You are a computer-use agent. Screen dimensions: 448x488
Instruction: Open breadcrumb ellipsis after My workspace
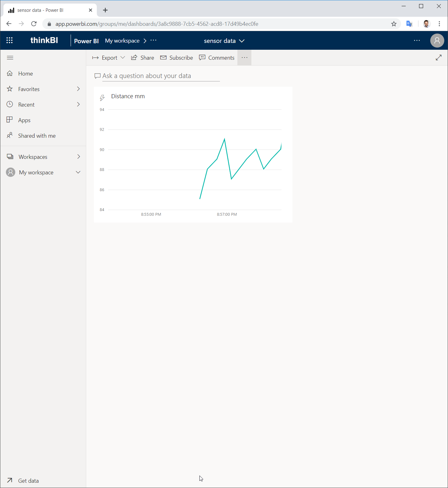(153, 40)
